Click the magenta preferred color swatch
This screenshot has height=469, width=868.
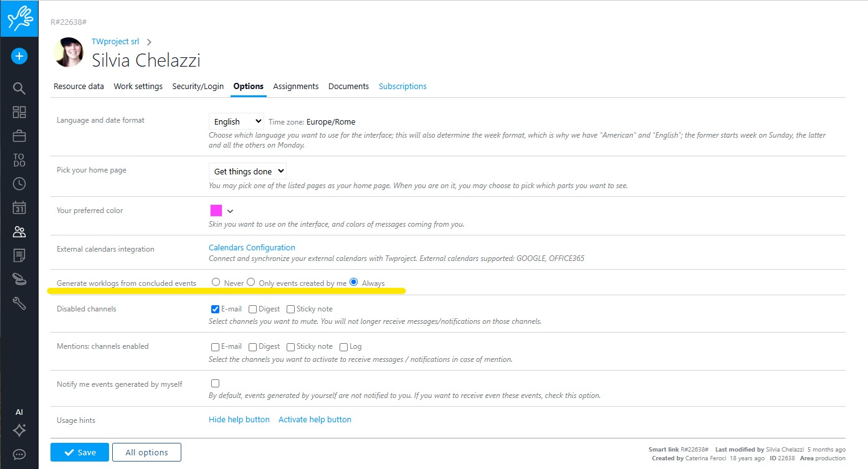[216, 211]
